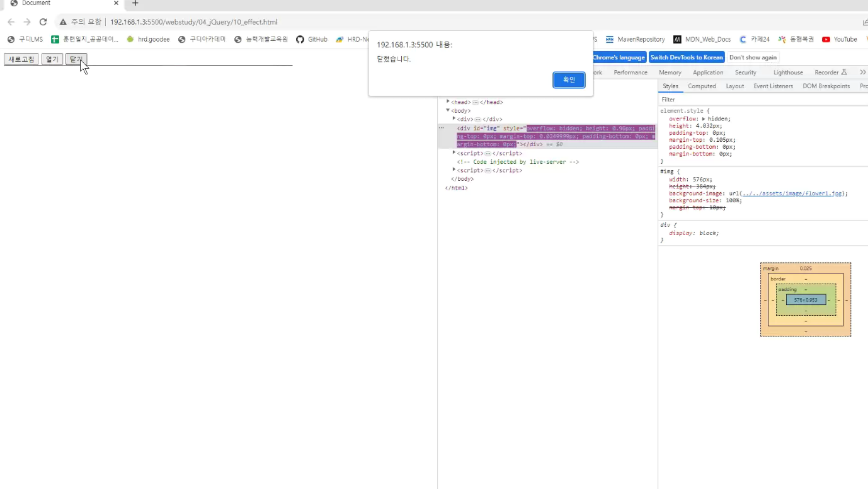Expand the first div element node

(454, 118)
